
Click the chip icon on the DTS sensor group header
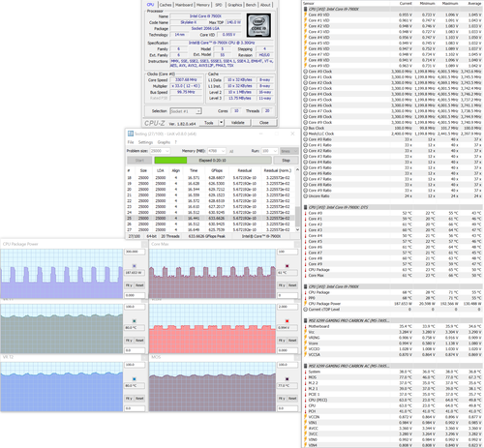point(305,207)
